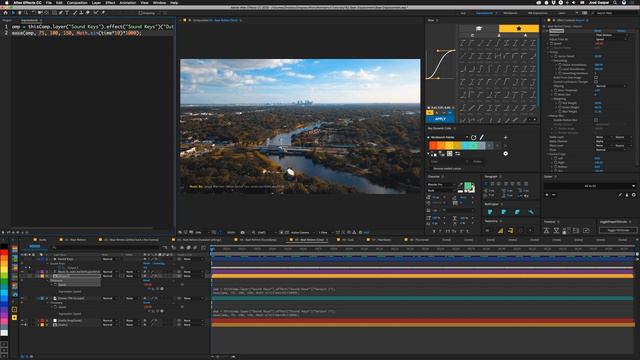640x360 pixels.
Task: Click the eyedropper icon beside the palette refresh icon
Action: coord(482,138)
